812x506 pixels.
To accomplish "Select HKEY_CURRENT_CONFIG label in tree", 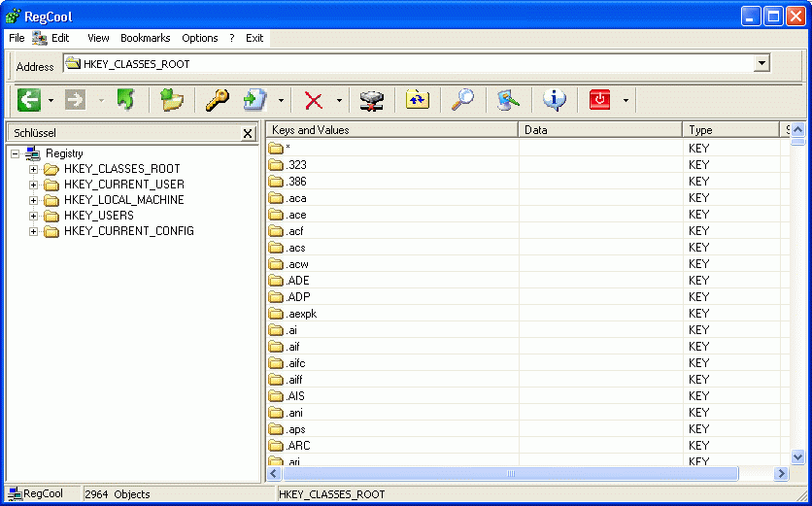I will 129,231.
